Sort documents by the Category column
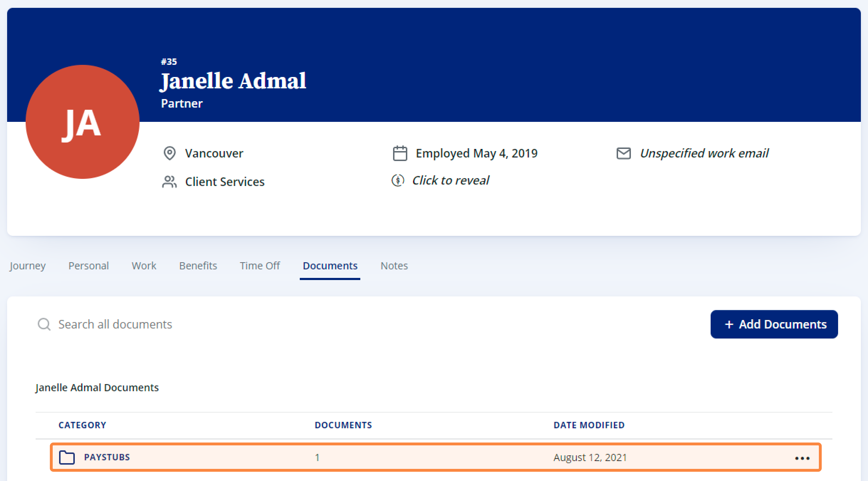This screenshot has width=868, height=481. (82, 425)
